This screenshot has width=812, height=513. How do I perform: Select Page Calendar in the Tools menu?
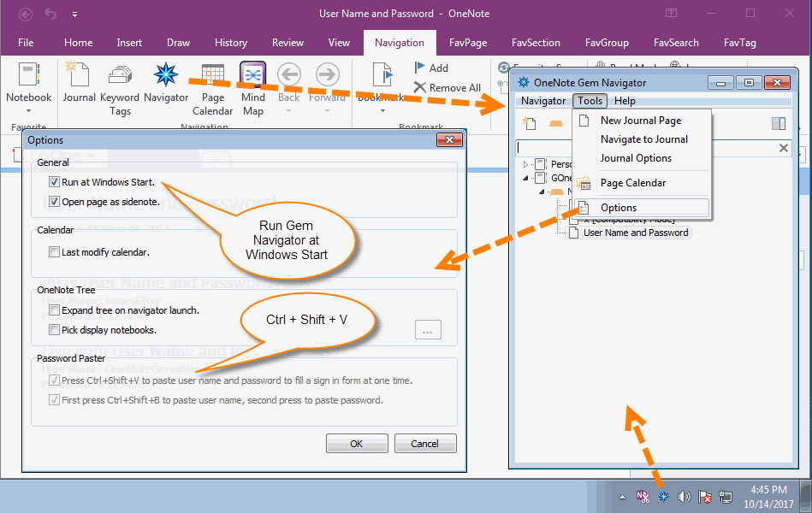pyautogui.click(x=642, y=183)
